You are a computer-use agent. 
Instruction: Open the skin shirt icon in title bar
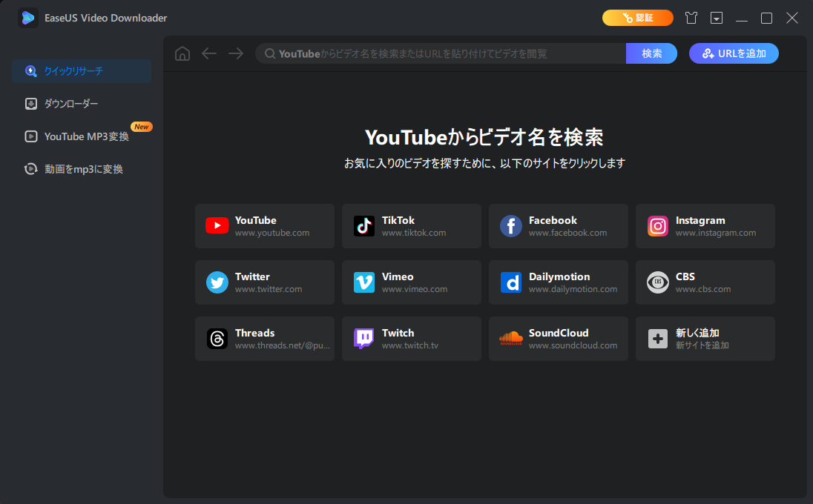point(691,18)
